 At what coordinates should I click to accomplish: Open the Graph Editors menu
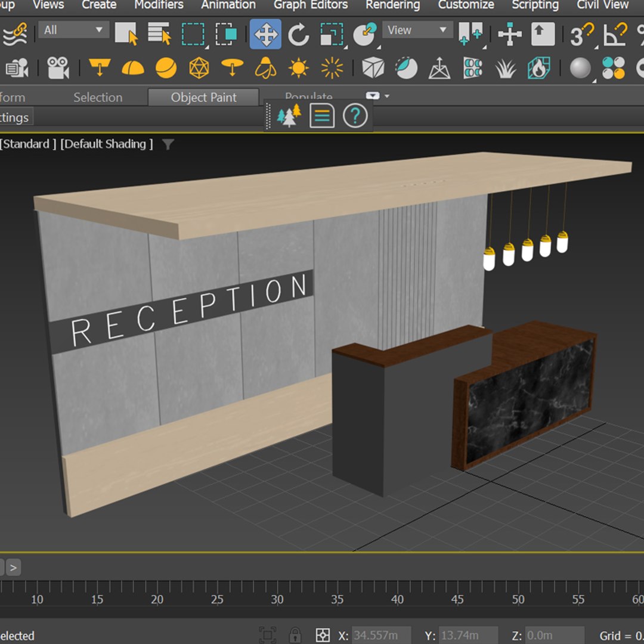(x=311, y=5)
